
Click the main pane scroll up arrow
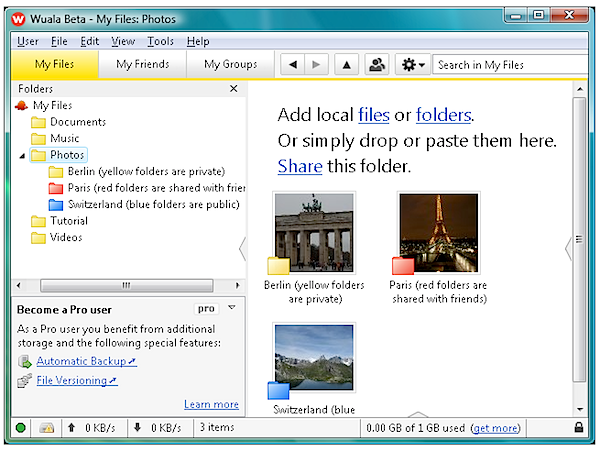click(x=580, y=89)
